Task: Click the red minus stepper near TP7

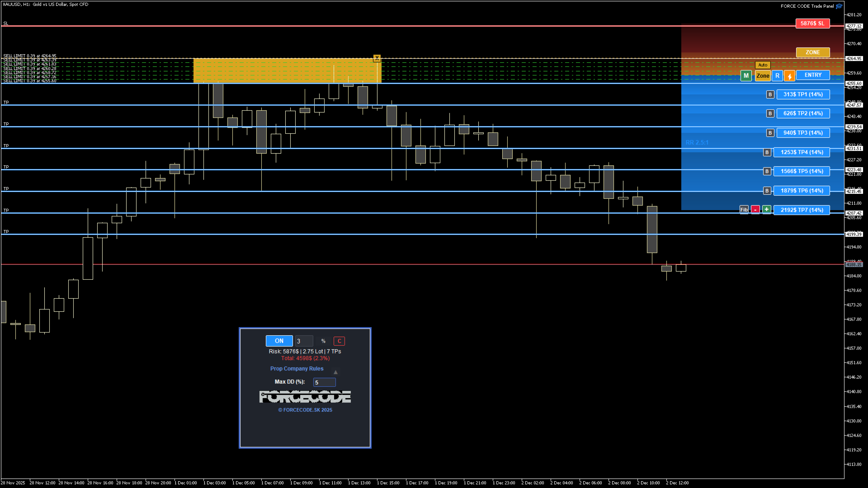Action: 755,209
